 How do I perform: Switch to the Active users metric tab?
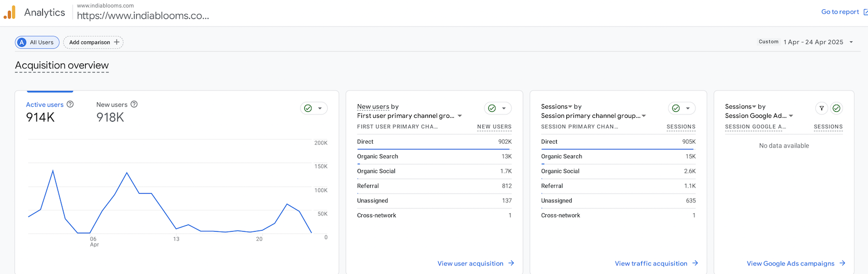[44, 105]
